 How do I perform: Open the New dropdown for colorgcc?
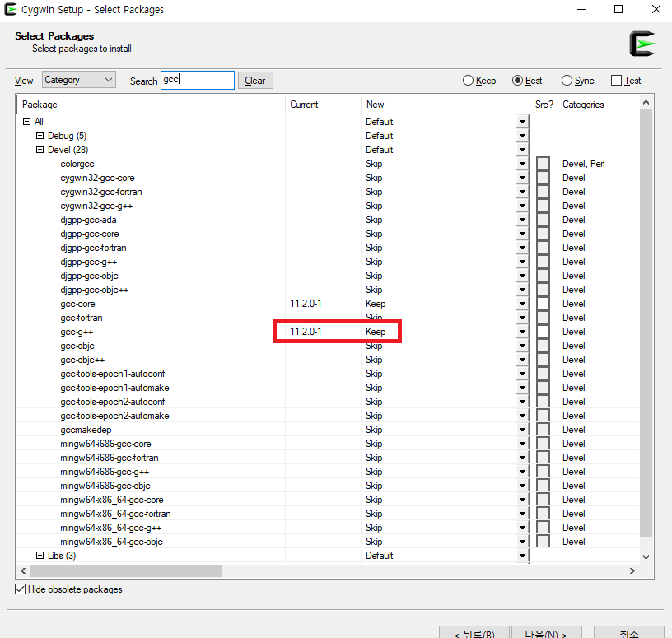[x=522, y=164]
